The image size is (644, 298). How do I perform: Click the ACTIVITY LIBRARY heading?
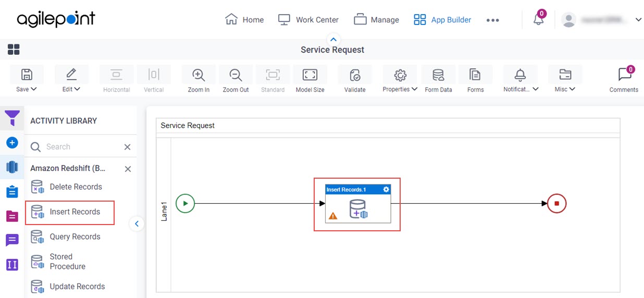tap(64, 121)
